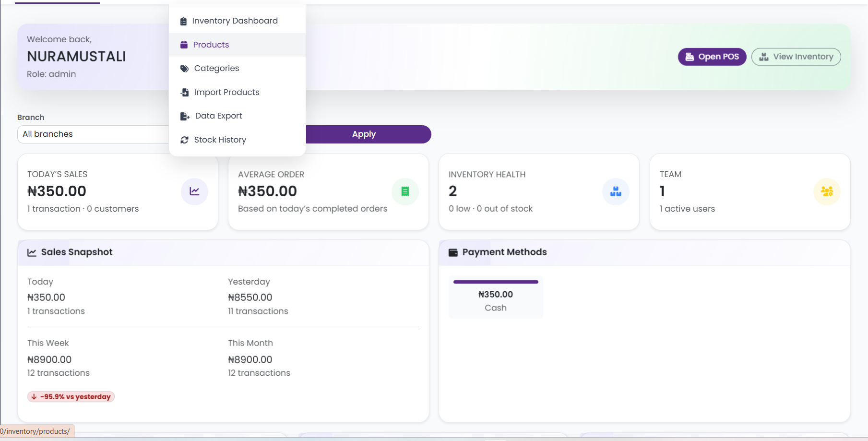The width and height of the screenshot is (868, 441).
Task: Select Data Export from the menu
Action: point(218,116)
